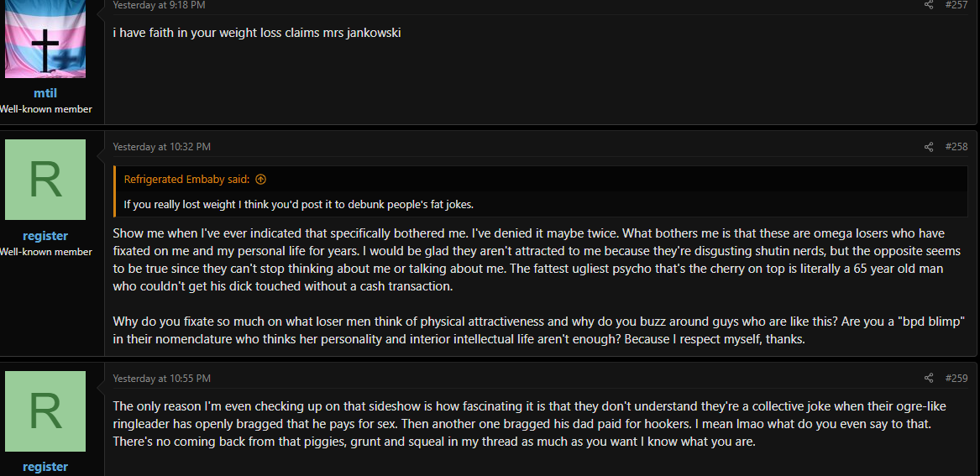Click the Yesterday at 10:32 PM timestamp
The height and width of the screenshot is (476, 980).
point(161,147)
